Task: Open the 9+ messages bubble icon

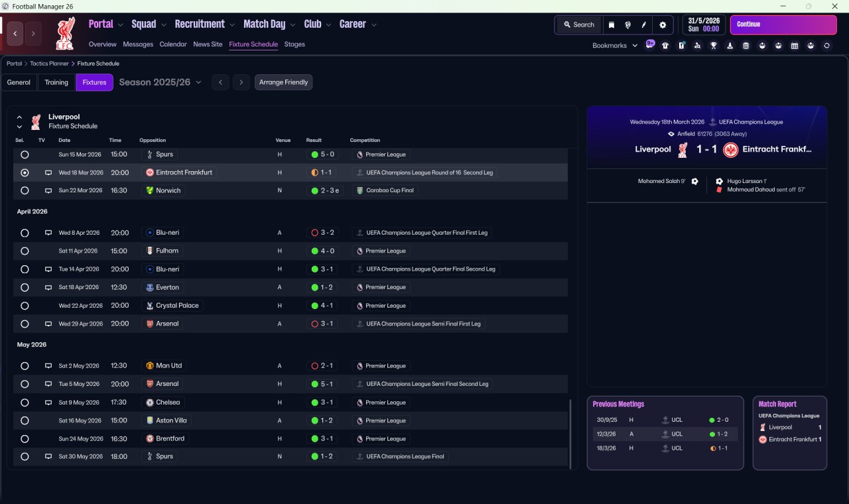Action: (650, 44)
